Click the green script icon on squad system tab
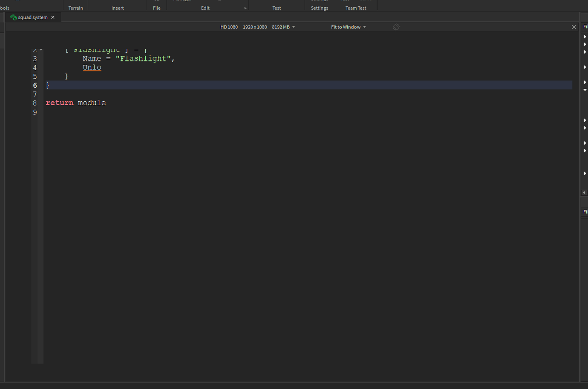This screenshot has width=588, height=389. coord(13,17)
